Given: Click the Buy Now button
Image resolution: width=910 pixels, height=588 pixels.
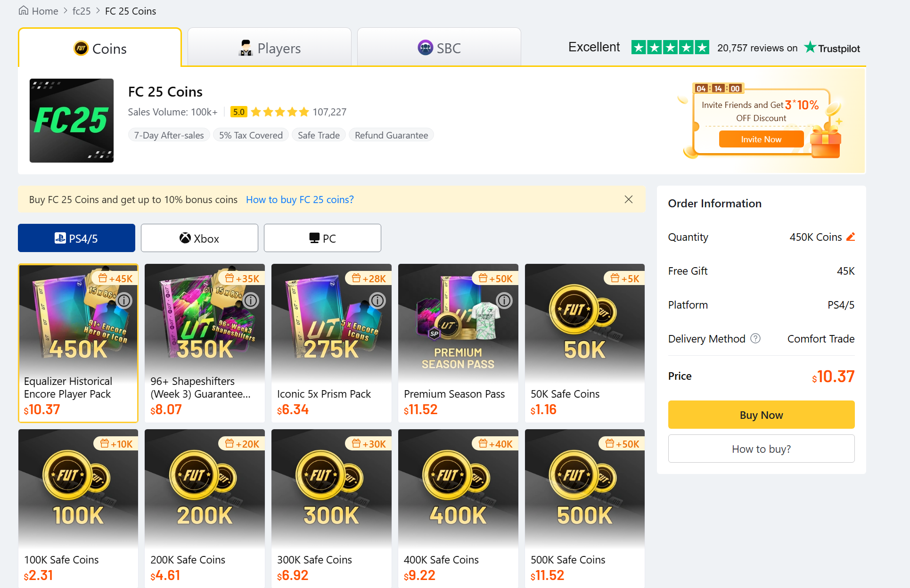Looking at the screenshot, I should click(761, 415).
